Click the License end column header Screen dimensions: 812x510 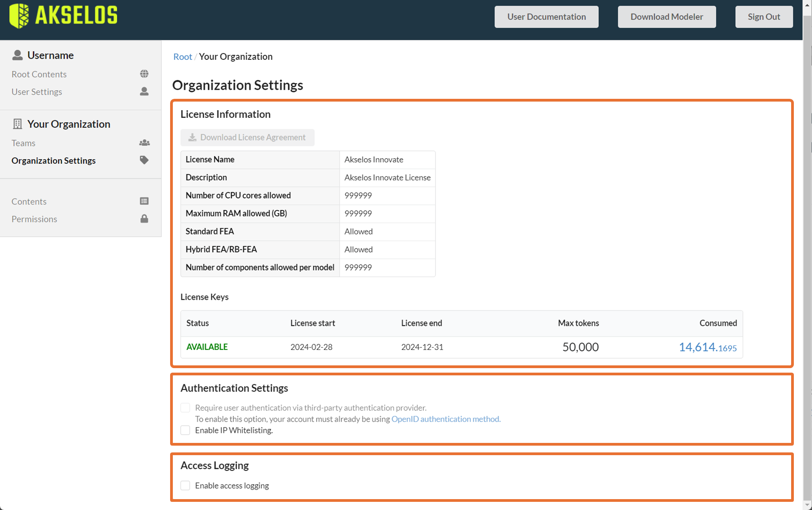pyautogui.click(x=421, y=323)
